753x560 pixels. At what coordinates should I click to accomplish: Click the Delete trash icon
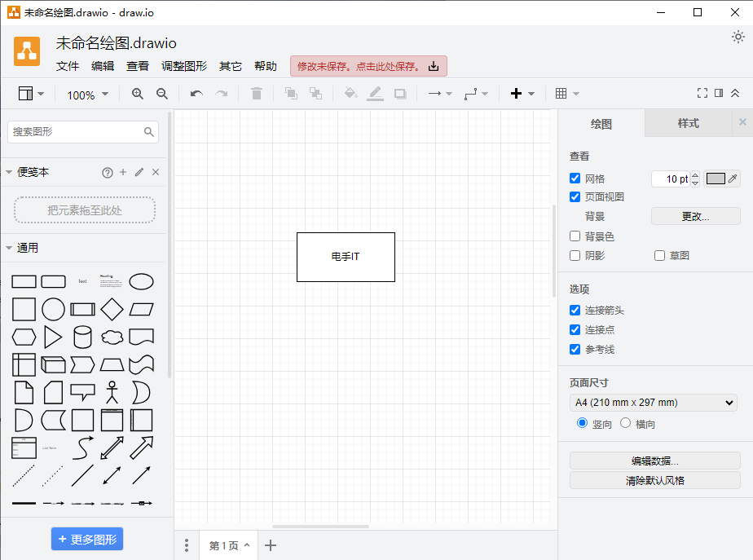(x=256, y=93)
